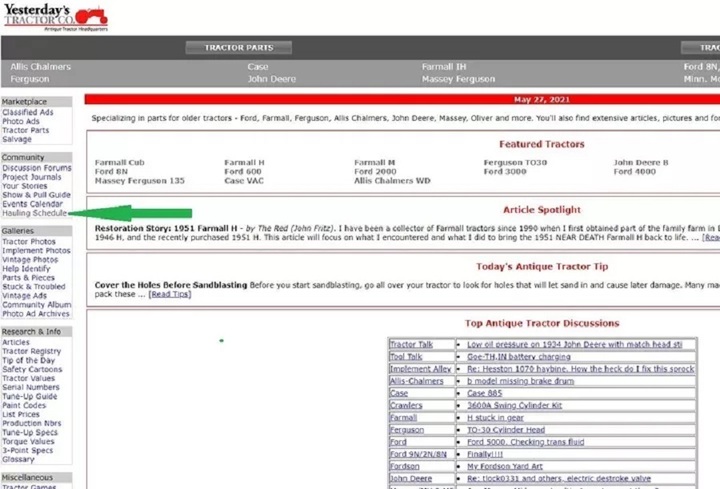This screenshot has width=720, height=489.
Task: Open '3600A Swing Cylinder Kit' discussion
Action: pos(514,405)
